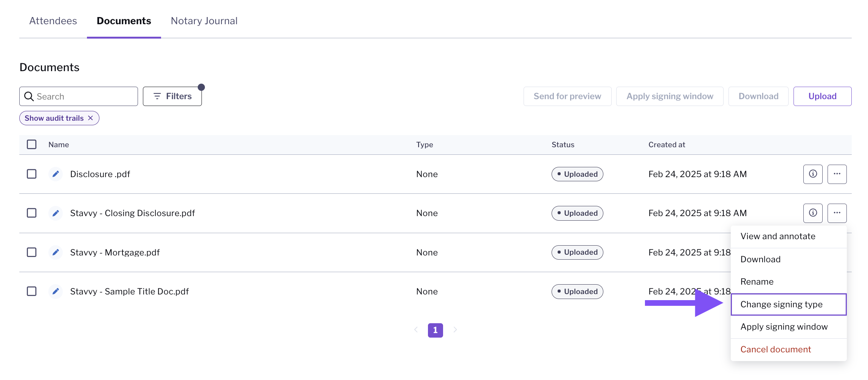The height and width of the screenshot is (380, 868).
Task: Go to previous page arrow
Action: (416, 330)
